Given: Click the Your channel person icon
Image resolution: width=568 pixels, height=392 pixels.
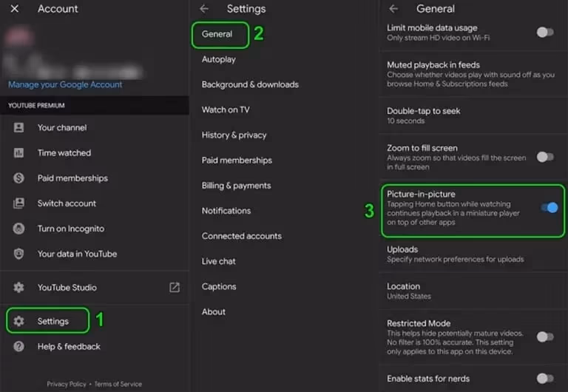Looking at the screenshot, I should [19, 127].
